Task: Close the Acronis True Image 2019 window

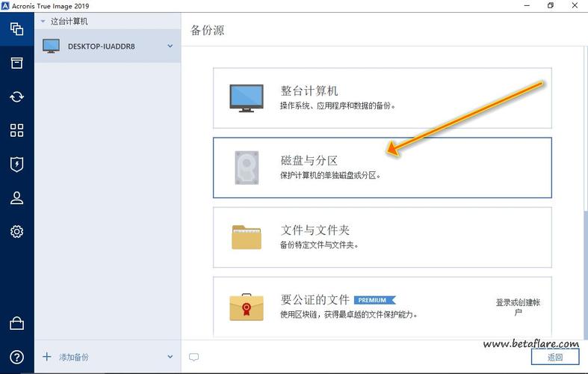Action: click(575, 6)
